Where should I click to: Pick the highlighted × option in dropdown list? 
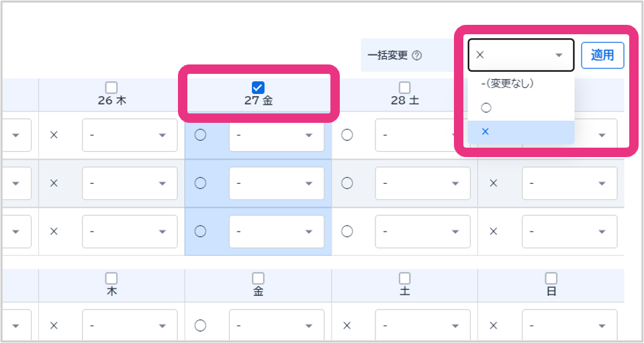click(486, 132)
